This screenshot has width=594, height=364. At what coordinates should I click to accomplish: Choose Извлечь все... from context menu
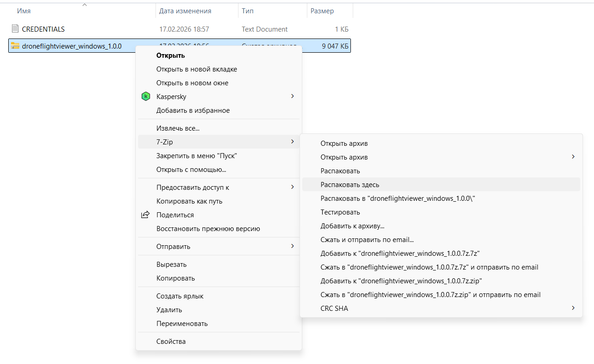pos(178,128)
